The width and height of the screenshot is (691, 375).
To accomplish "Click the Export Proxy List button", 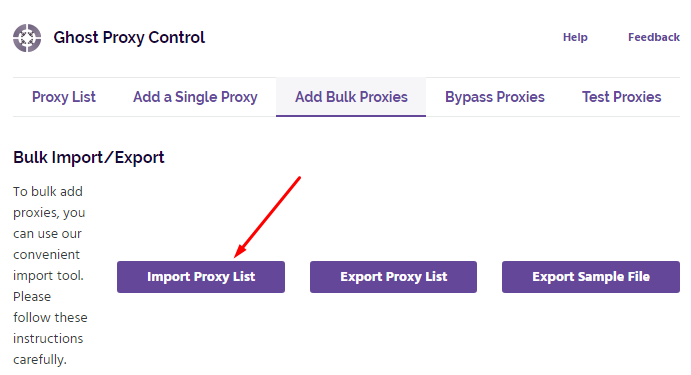I will [394, 277].
